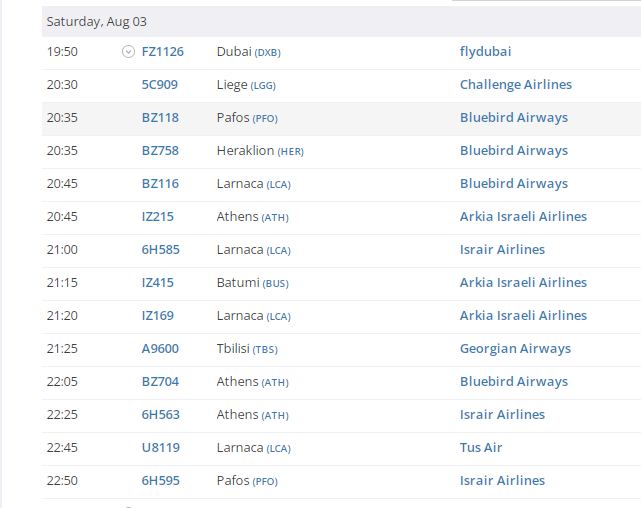Open the flydubai airline page
This screenshot has height=508, width=641.
tap(485, 52)
